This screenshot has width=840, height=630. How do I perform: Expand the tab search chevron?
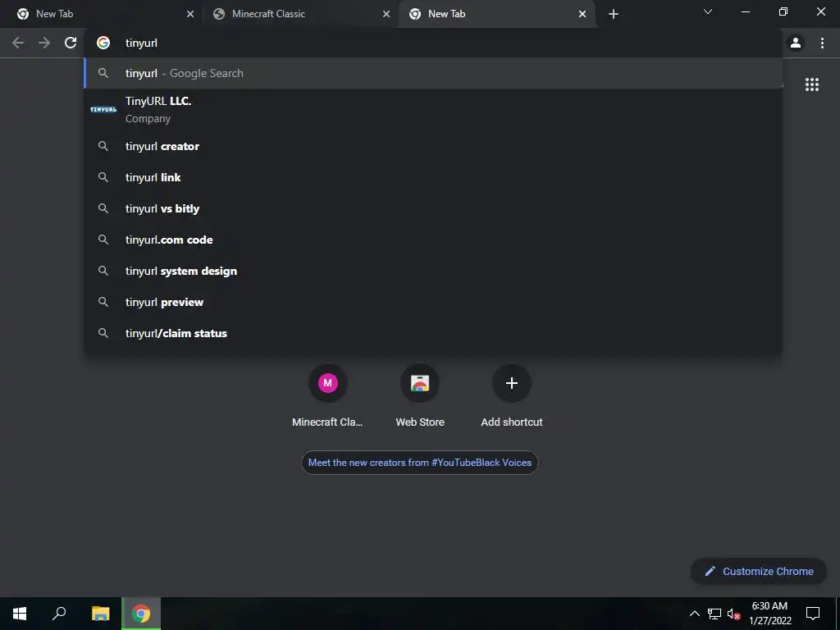(708, 11)
